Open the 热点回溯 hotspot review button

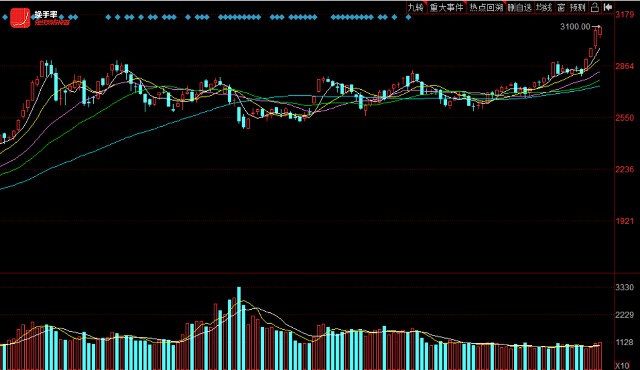pyautogui.click(x=486, y=7)
